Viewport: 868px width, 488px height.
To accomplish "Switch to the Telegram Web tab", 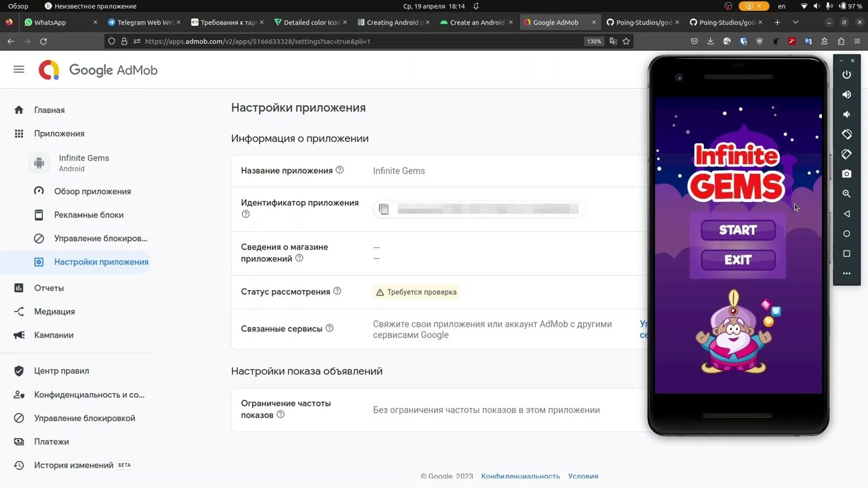I will (x=143, y=22).
